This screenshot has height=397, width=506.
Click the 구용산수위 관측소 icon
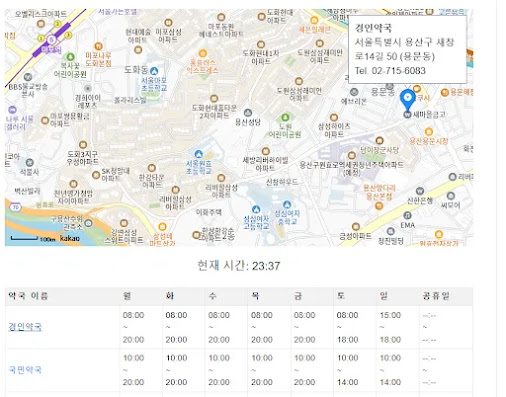click(x=88, y=223)
